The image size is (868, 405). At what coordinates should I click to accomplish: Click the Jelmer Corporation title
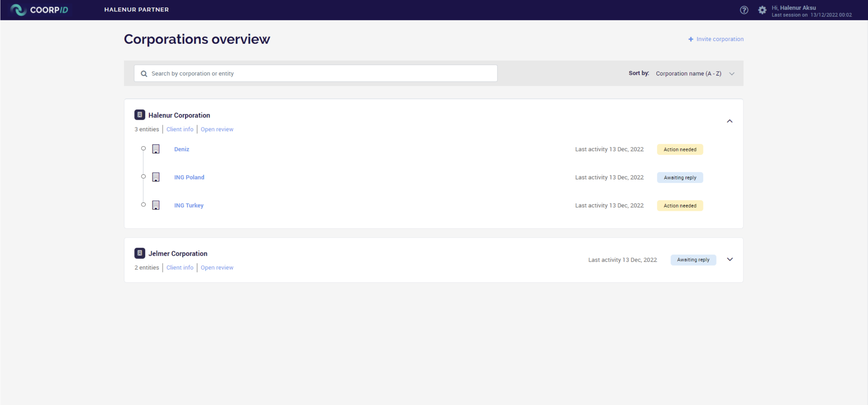(x=178, y=253)
